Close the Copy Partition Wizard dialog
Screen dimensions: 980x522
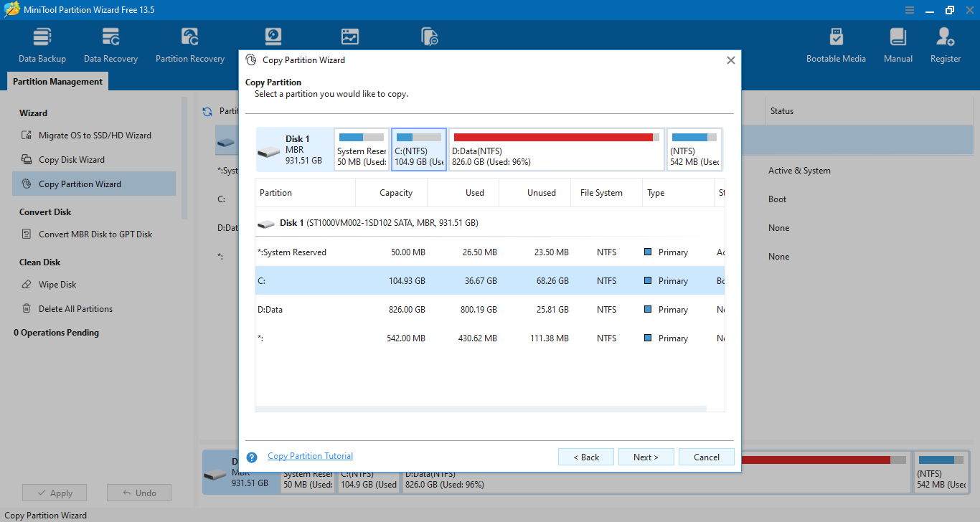tap(730, 60)
